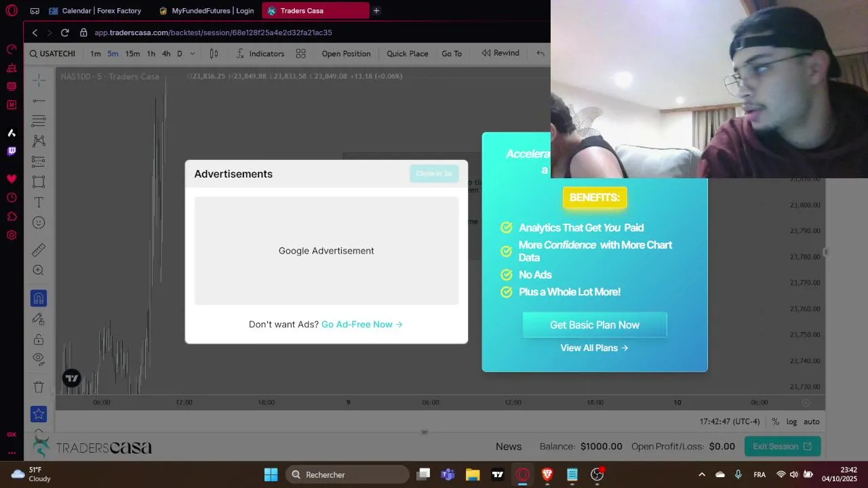
Task: Open Opera sidebar extensions cube icon
Action: (12, 217)
